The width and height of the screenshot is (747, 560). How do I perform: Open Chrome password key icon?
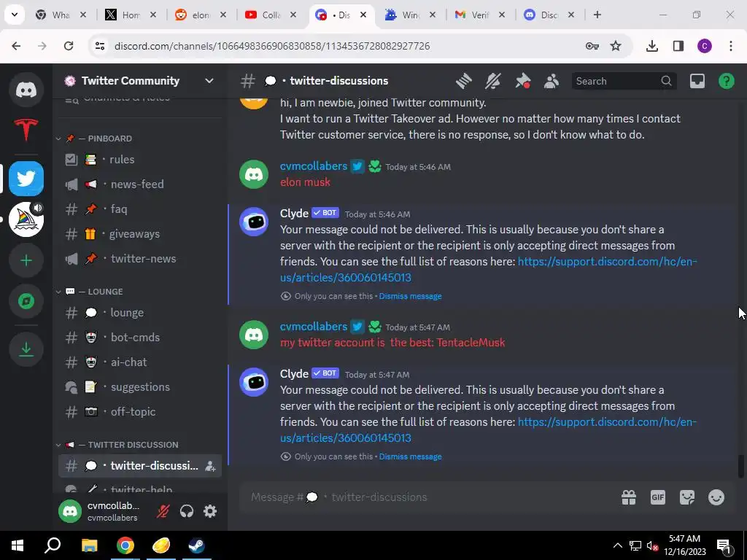coord(592,46)
